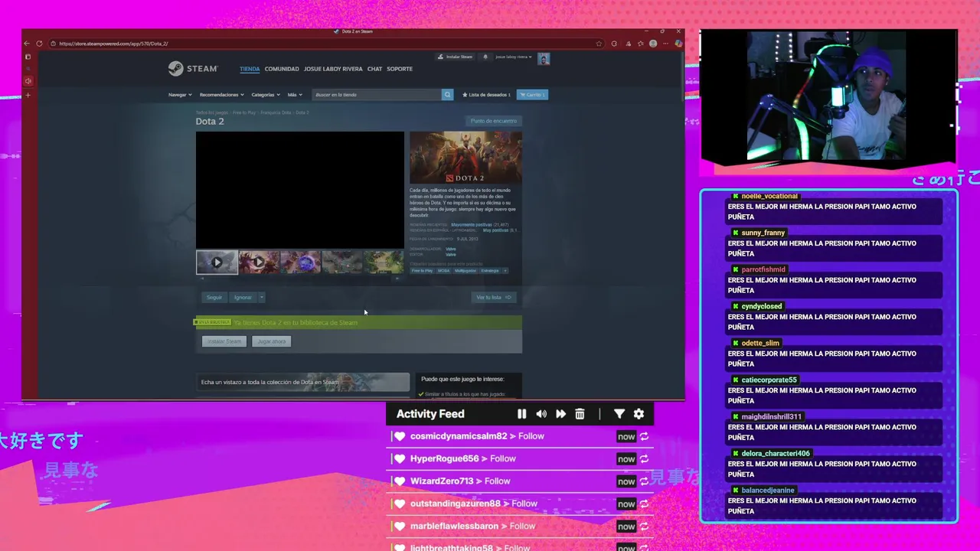Click the Steam store search magnifier button
This screenshot has height=551, width=980.
pos(447,94)
